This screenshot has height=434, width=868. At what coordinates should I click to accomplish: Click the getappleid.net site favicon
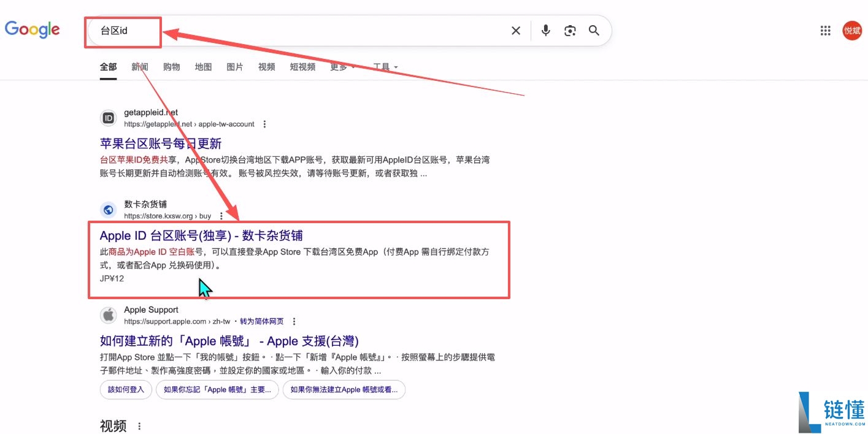(109, 118)
